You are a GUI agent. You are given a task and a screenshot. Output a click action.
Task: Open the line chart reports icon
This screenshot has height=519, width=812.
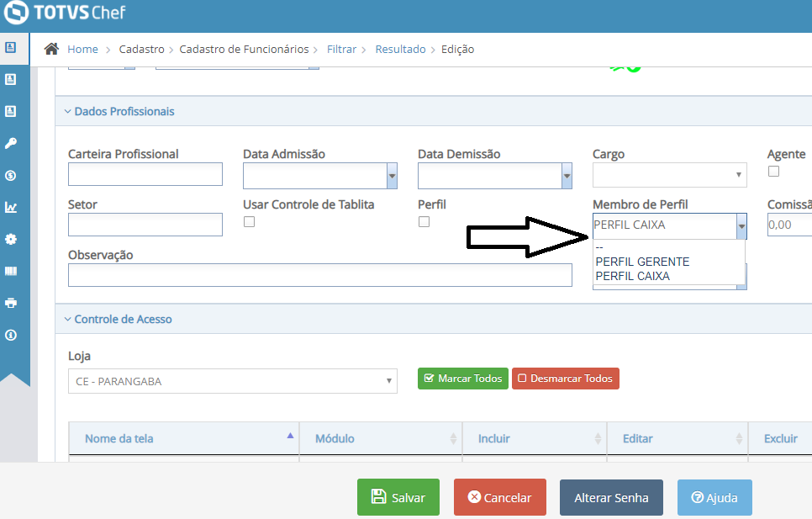tap(10, 207)
